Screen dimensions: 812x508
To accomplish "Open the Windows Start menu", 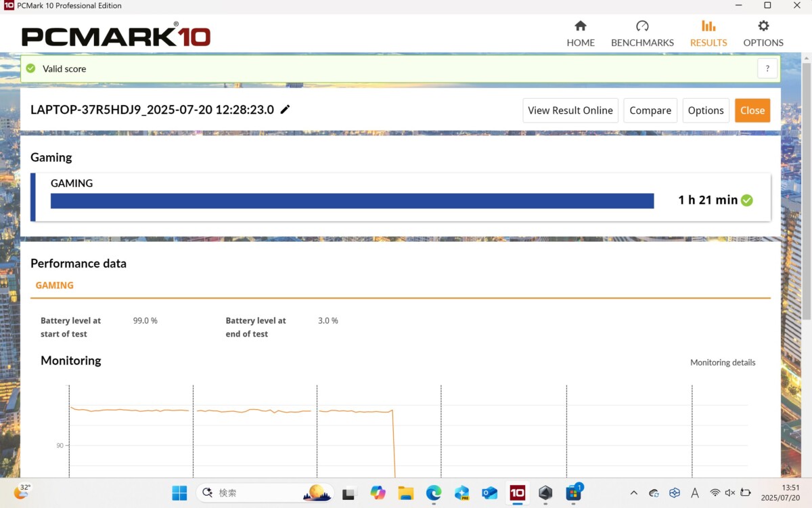I will pyautogui.click(x=179, y=493).
